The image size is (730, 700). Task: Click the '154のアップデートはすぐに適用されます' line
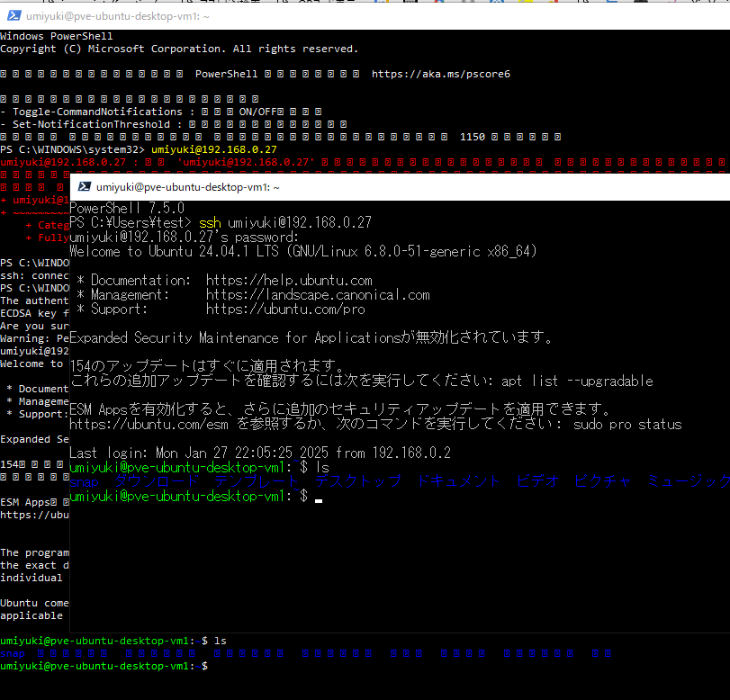(207, 366)
